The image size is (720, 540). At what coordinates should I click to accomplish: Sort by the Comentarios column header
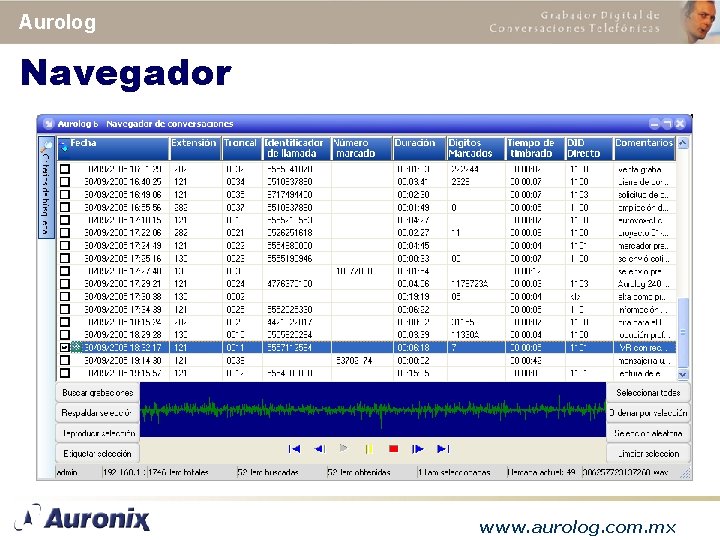(645, 148)
